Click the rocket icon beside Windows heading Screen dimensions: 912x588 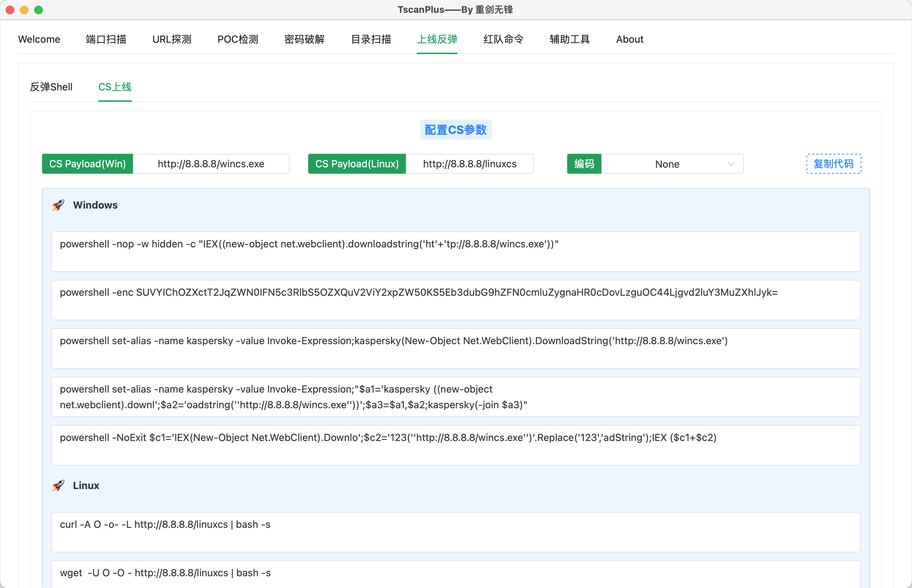click(x=58, y=205)
